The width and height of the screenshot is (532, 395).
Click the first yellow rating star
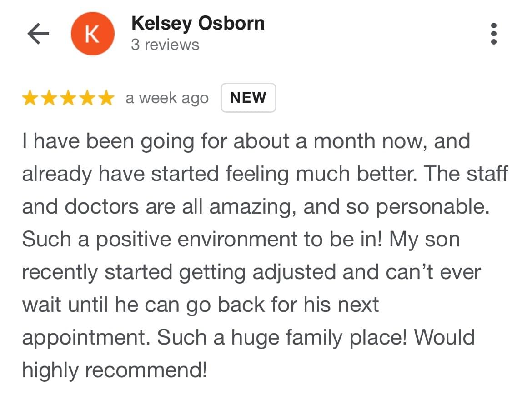tap(30, 98)
